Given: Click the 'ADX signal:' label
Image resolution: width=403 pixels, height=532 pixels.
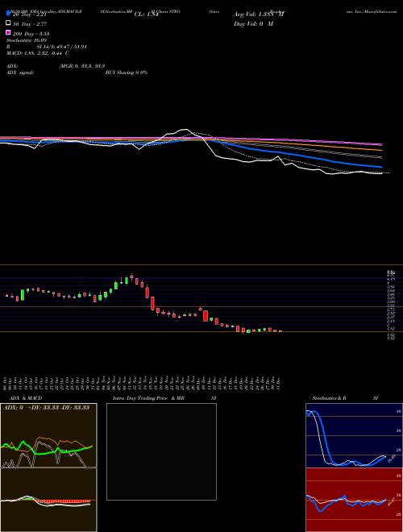Looking at the screenshot, I should pos(20,73).
